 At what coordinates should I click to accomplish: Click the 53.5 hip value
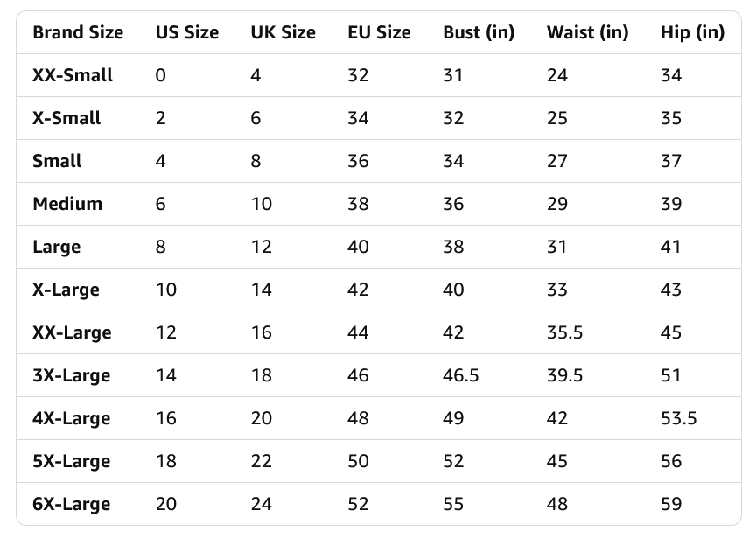tap(678, 418)
